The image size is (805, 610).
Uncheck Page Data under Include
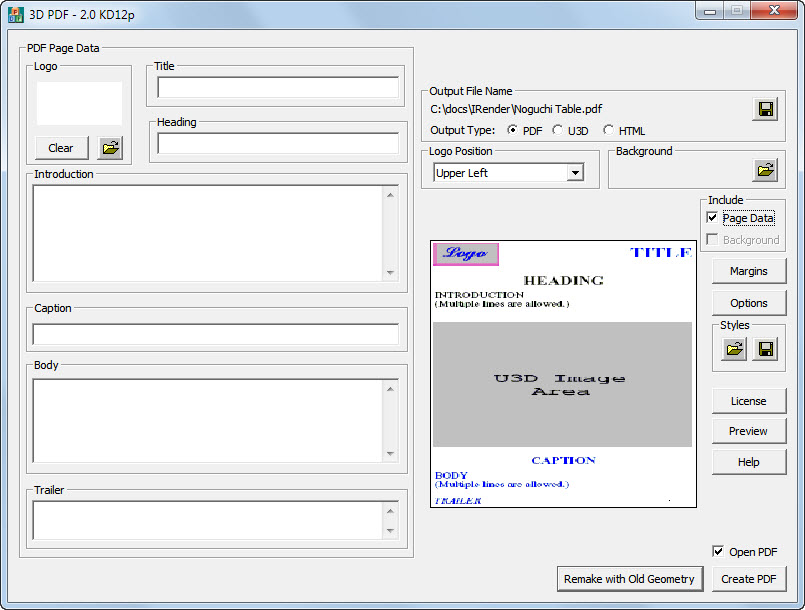[711, 218]
